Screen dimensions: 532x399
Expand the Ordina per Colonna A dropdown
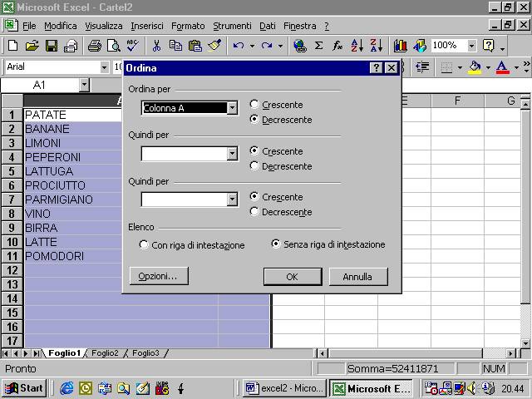232,107
